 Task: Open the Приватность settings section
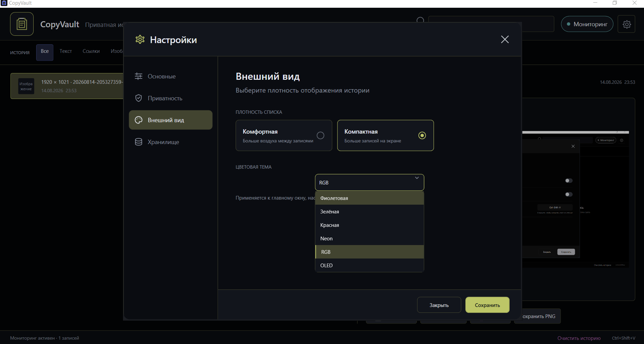171,98
